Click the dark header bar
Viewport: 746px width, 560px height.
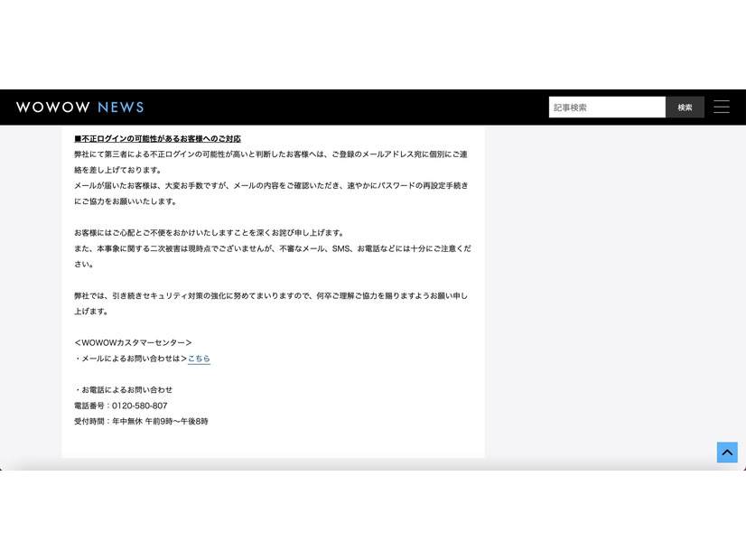point(361,107)
